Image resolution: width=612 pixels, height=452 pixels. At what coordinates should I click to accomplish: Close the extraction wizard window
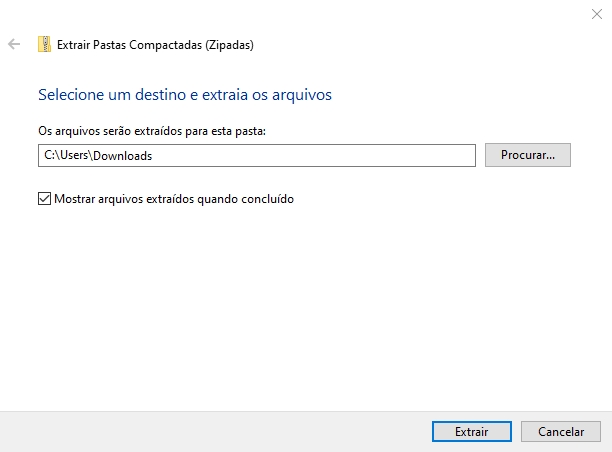pos(597,13)
